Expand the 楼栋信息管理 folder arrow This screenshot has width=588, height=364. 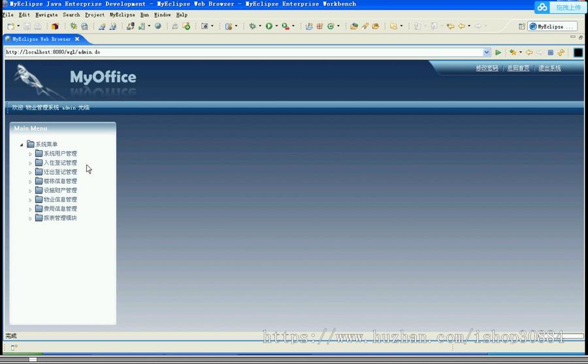coord(30,182)
